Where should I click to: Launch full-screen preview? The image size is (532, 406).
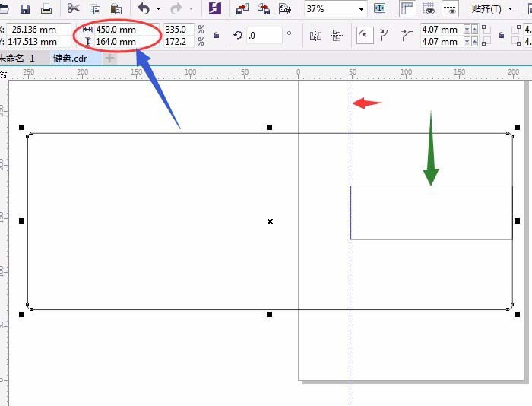coord(379,9)
